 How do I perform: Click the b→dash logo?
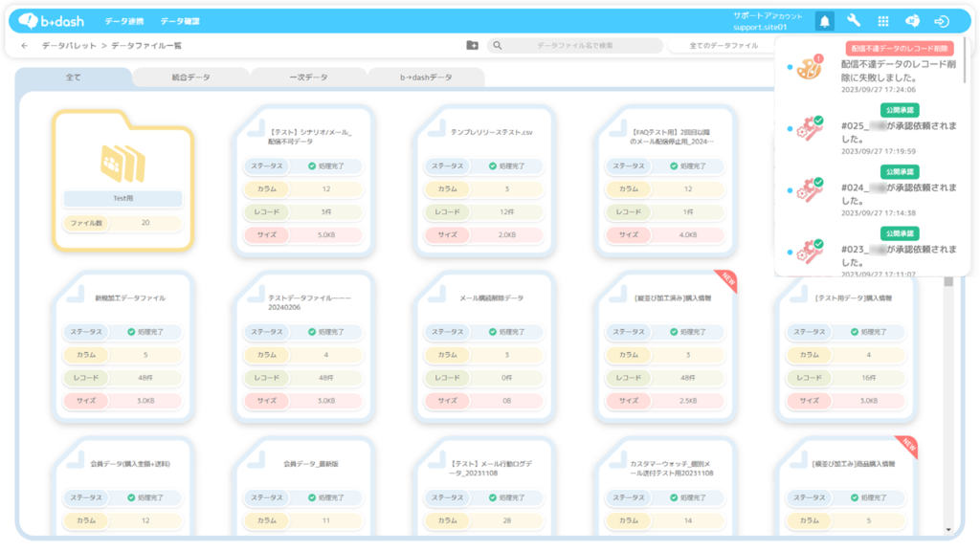tap(52, 21)
